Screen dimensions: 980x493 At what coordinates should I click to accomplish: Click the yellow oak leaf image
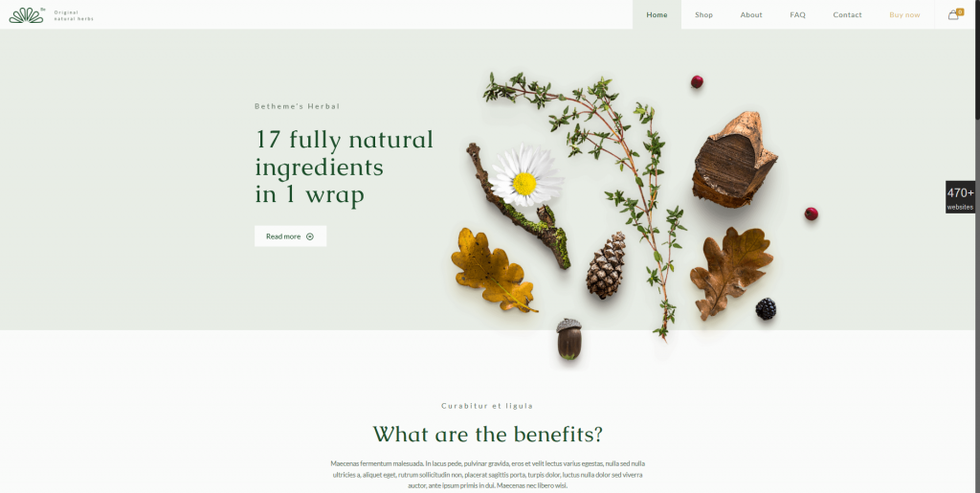(x=493, y=269)
